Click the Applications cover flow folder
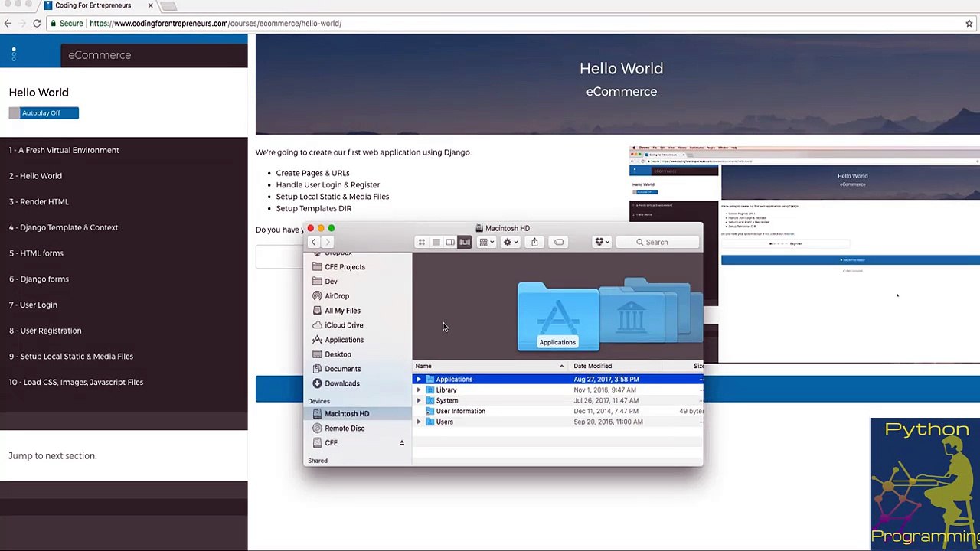The width and height of the screenshot is (980, 551). [557, 316]
